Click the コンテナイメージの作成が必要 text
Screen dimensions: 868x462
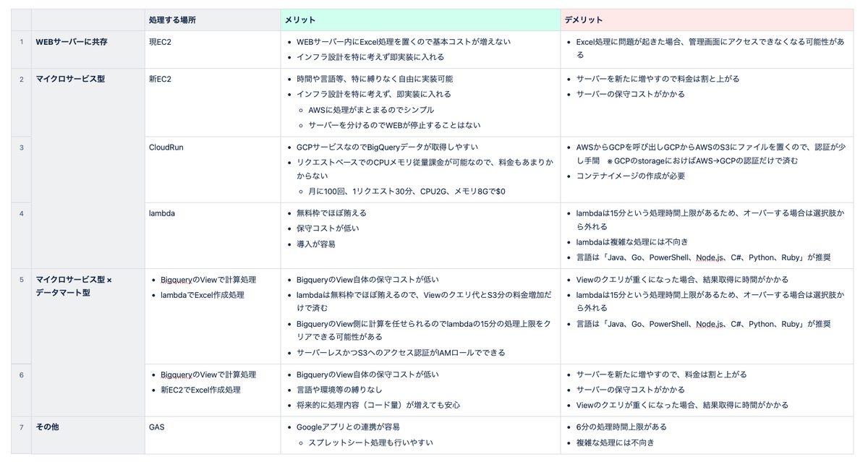631,176
